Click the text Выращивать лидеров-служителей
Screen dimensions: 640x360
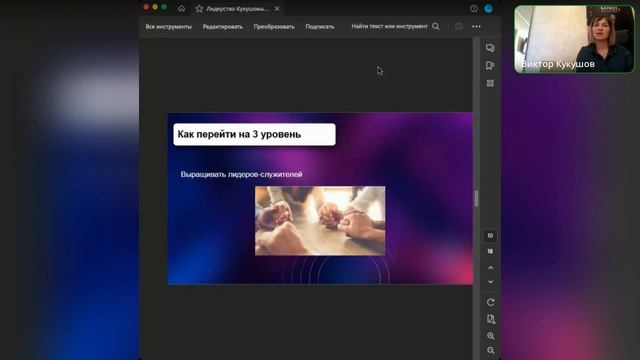tap(242, 174)
